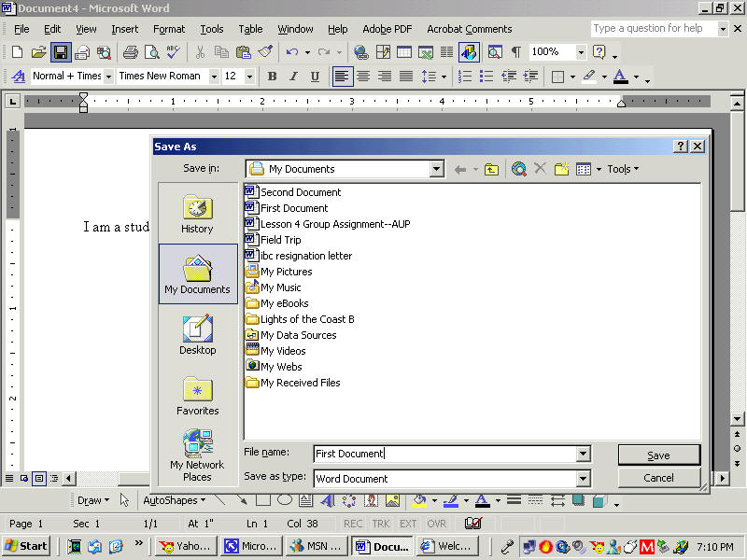Click the Undo button in Standard toolbar
Image resolution: width=747 pixels, height=560 pixels.
(x=292, y=52)
